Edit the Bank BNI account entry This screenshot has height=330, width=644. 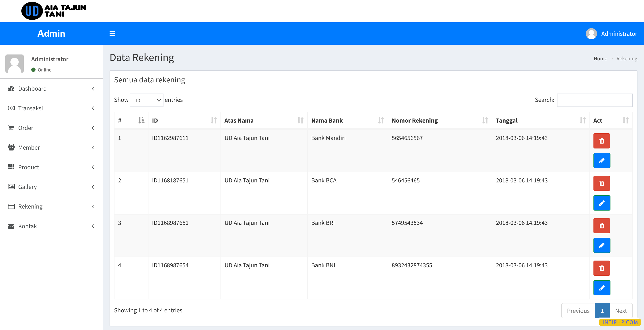pyautogui.click(x=602, y=288)
